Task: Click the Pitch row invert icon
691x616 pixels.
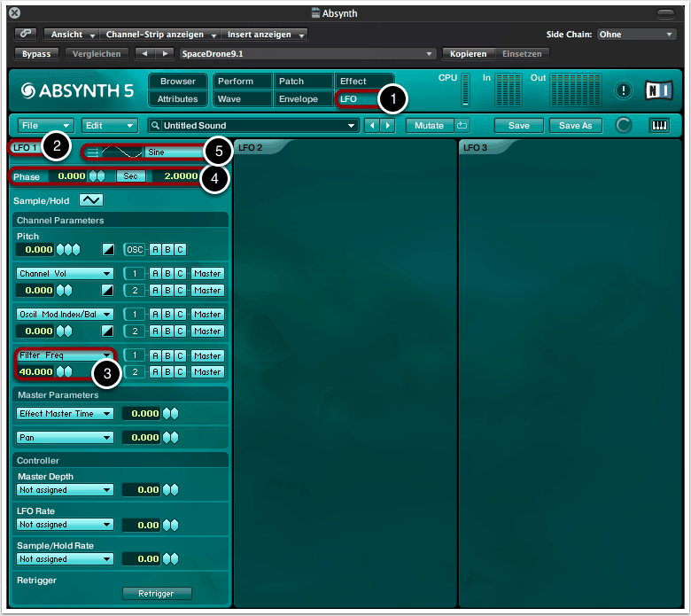Action: coord(108,250)
